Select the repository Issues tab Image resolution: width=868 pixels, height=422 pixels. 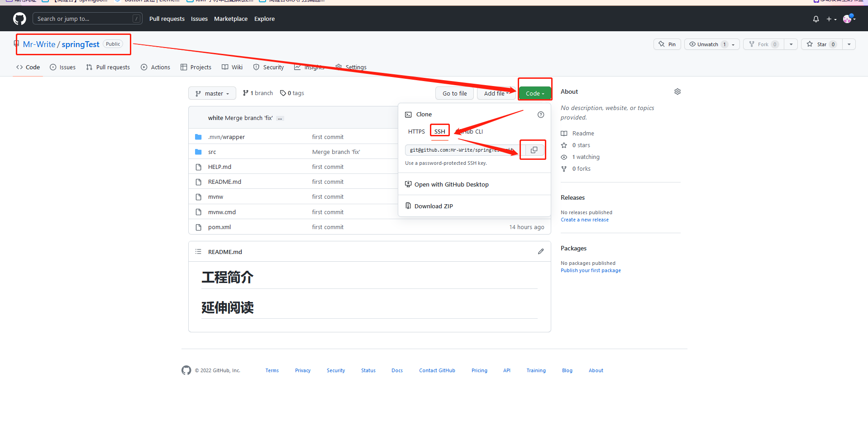tap(63, 67)
